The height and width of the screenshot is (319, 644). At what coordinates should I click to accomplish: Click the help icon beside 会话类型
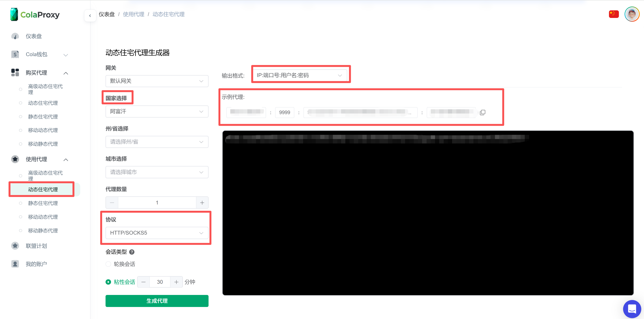point(132,252)
